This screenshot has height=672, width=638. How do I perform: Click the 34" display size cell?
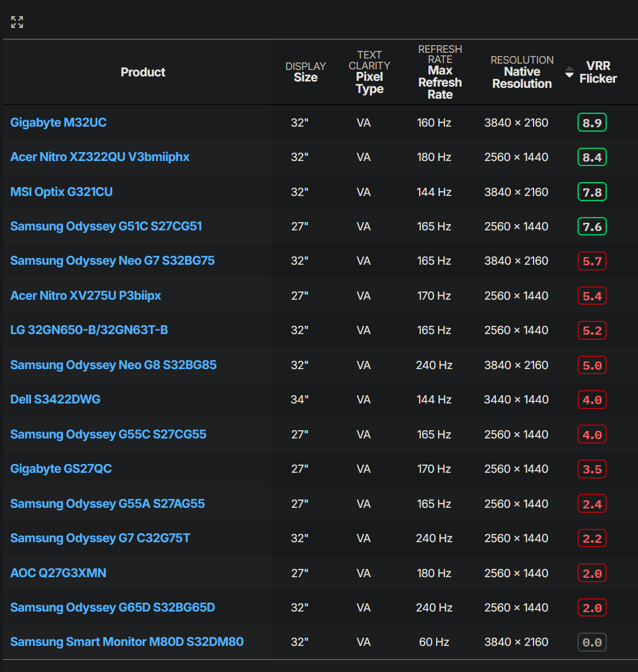[x=300, y=400]
